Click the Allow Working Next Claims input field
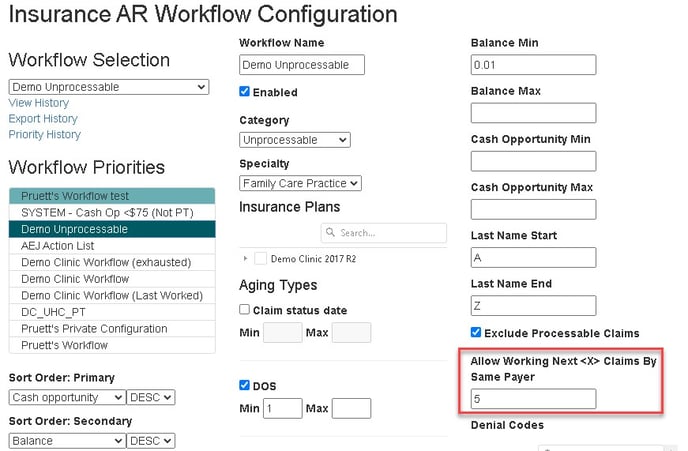Image resolution: width=688 pixels, height=451 pixels. click(x=533, y=399)
